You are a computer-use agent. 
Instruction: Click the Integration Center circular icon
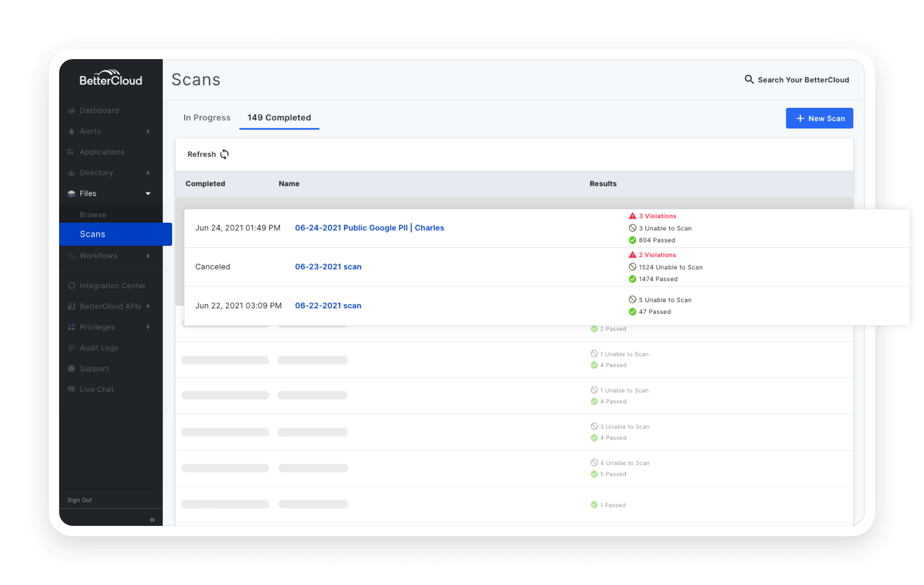(x=72, y=286)
